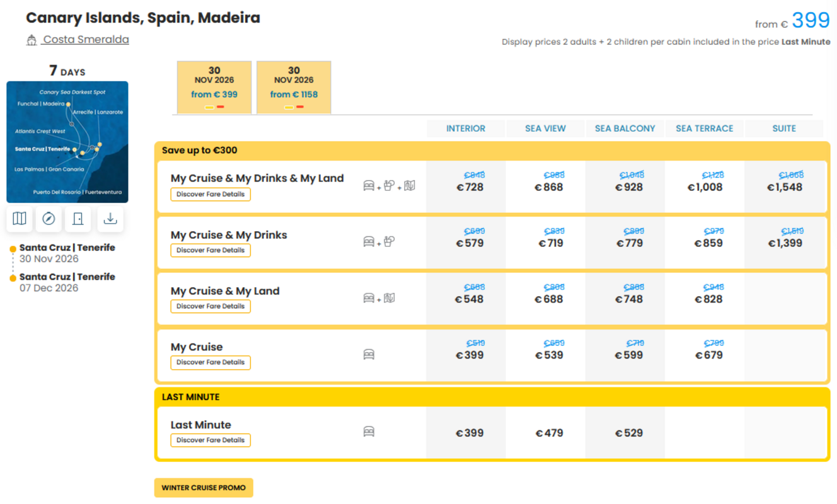Viewport: 837px width, 504px height.
Task: Select the 30 Nov 2026 tab from €399
Action: [x=214, y=88]
